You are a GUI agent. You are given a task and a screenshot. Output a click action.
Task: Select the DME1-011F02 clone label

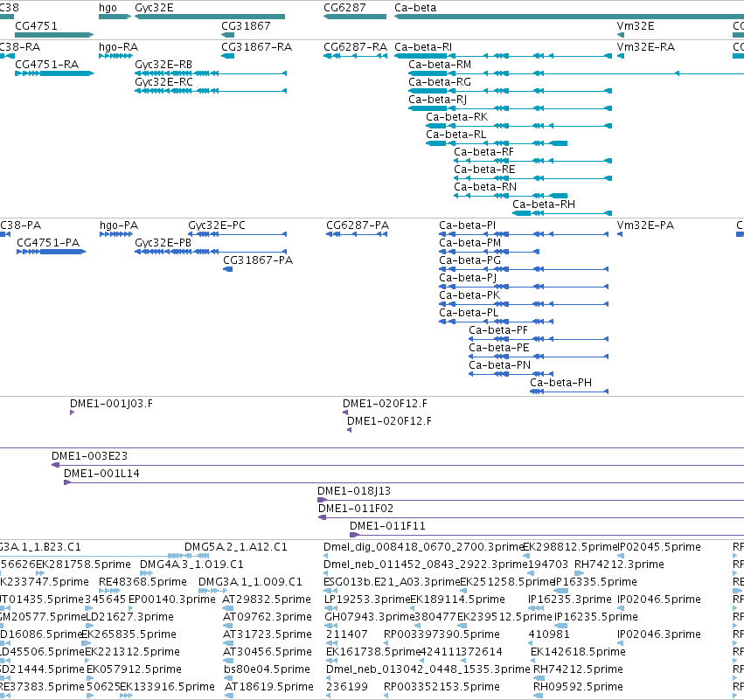[356, 509]
